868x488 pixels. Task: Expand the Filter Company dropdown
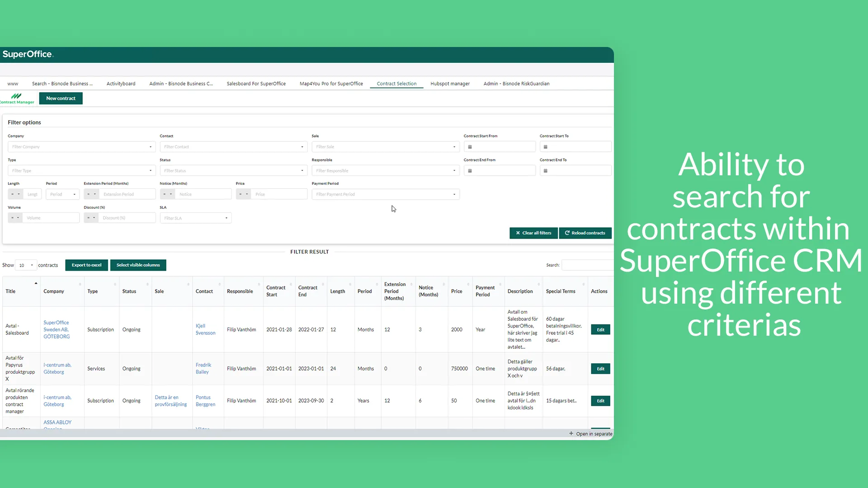[81, 147]
